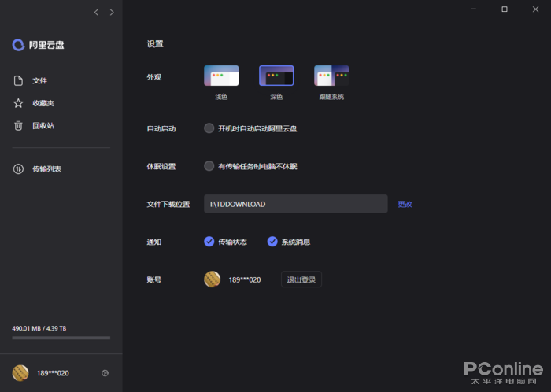551x392 pixels.
Task: Uncheck the 传输状态 notification checkbox
Action: point(209,242)
